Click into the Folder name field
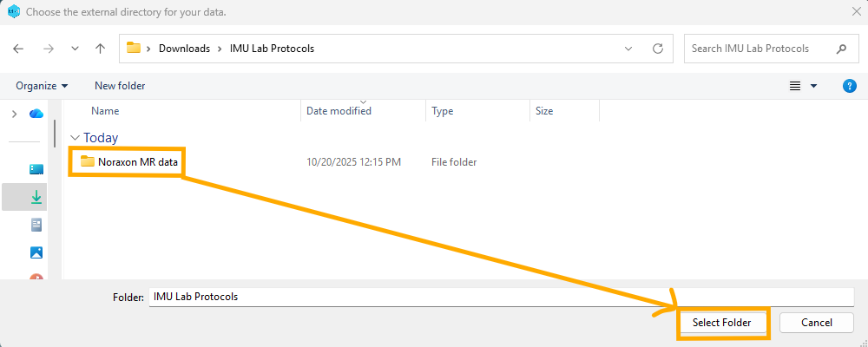Screen dimensions: 868x347 pyautogui.click(x=502, y=297)
